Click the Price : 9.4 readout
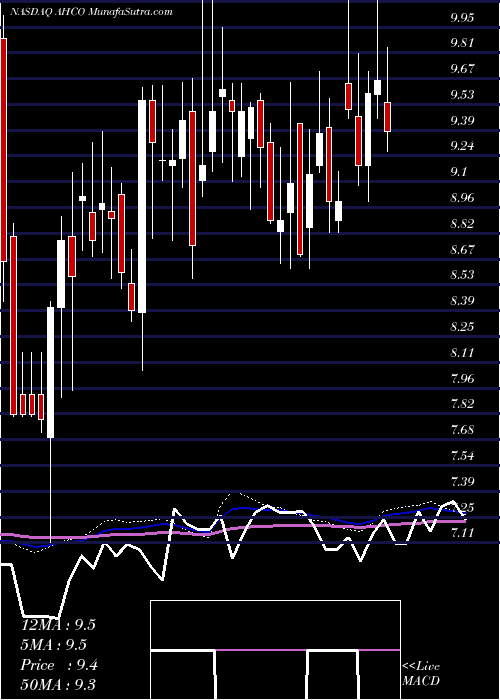The height and width of the screenshot is (700, 500). tap(59, 665)
